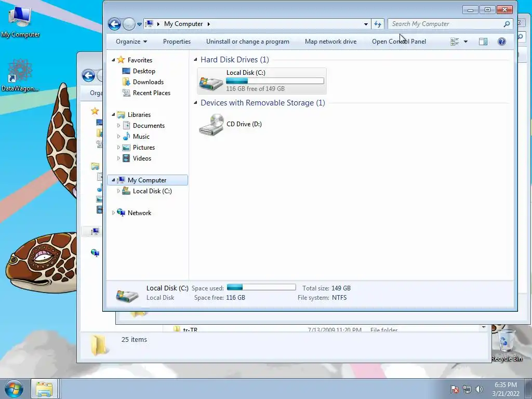
Task: Click the Change your view icon
Action: click(455, 42)
